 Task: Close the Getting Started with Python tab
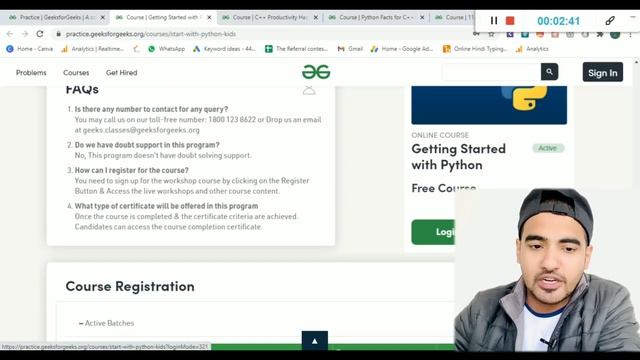pos(209,18)
